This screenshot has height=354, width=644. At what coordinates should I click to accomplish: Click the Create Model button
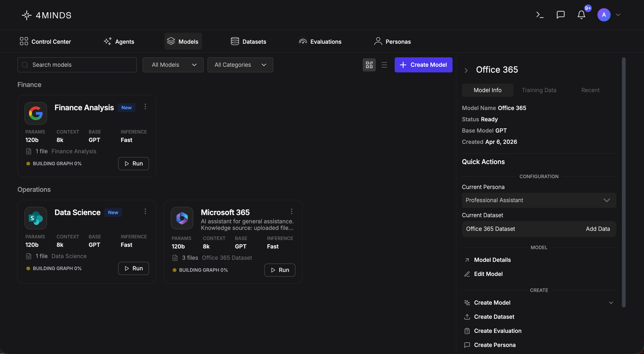423,65
